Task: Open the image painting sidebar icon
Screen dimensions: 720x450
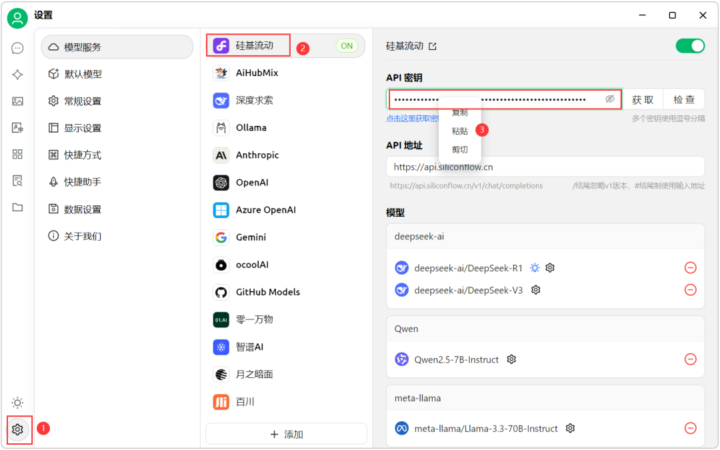Action: [17, 101]
